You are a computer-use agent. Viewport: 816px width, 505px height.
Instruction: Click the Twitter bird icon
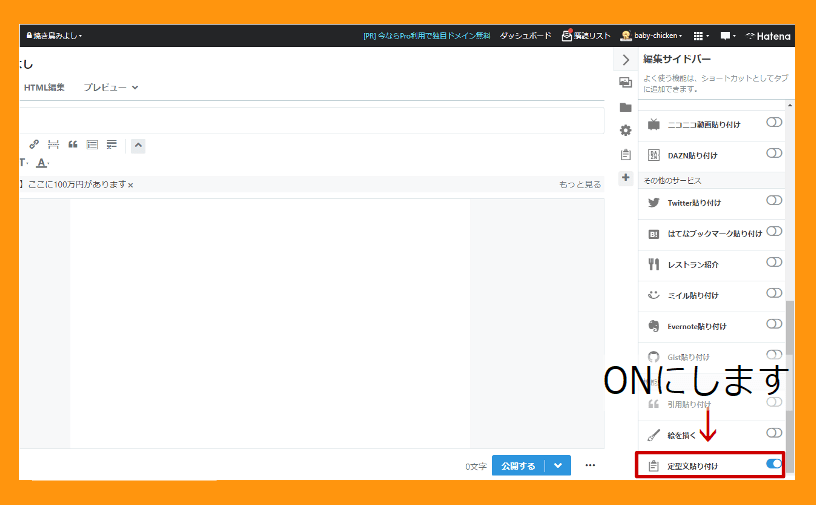coord(654,203)
